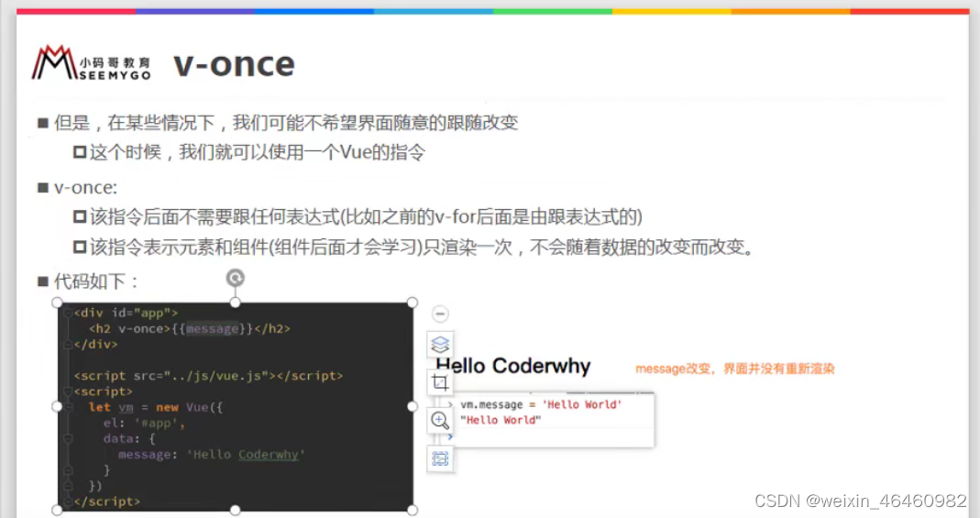Click the slide title "v-once"
Viewport: 980px width, 518px height.
(234, 64)
